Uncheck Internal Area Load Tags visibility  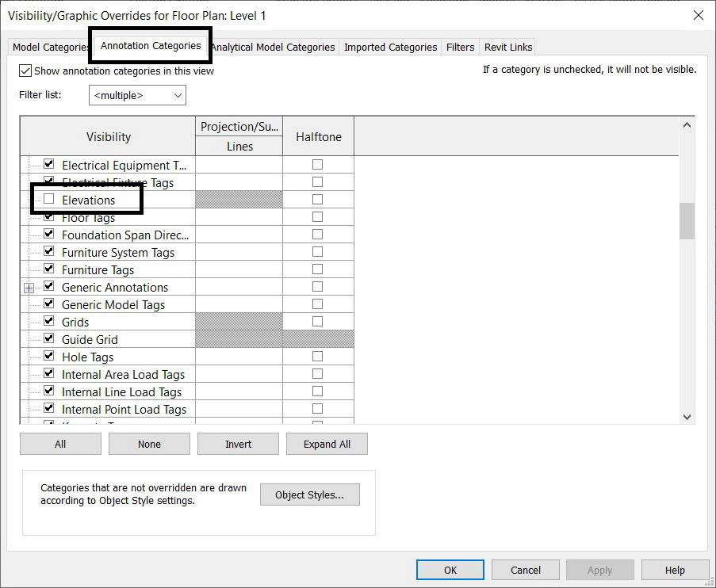(x=49, y=373)
